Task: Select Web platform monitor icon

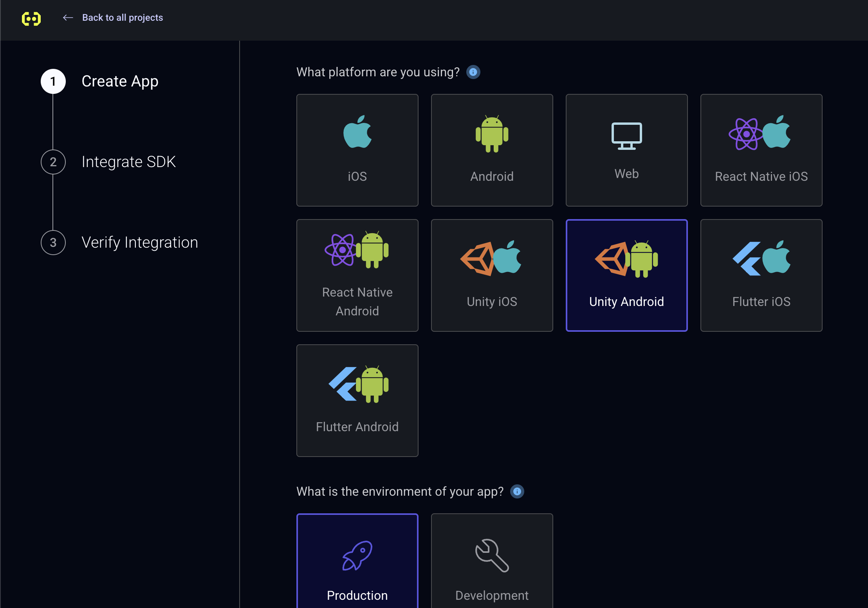Action: pos(626,136)
